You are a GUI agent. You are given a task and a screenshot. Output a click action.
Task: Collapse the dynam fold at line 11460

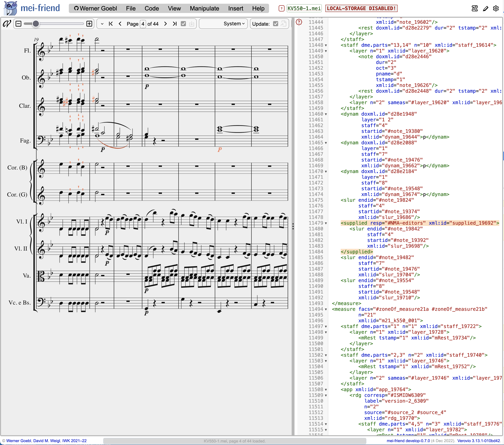coord(326,114)
